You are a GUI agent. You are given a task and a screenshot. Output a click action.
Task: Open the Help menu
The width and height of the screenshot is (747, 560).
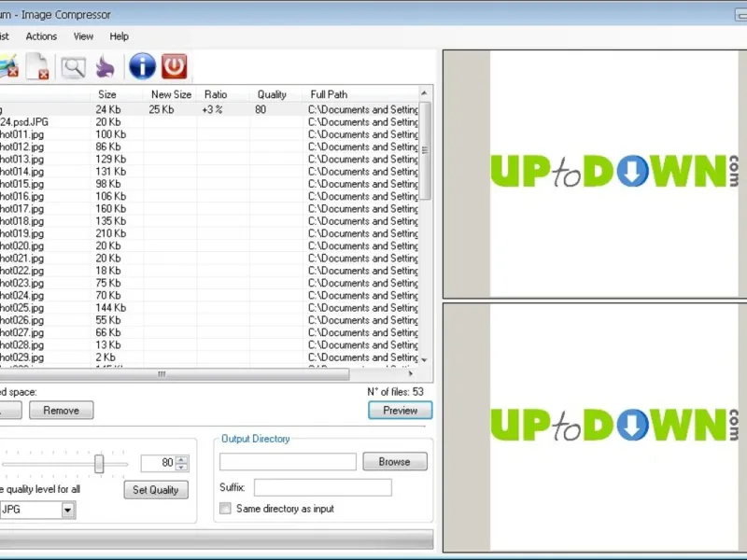click(x=119, y=36)
